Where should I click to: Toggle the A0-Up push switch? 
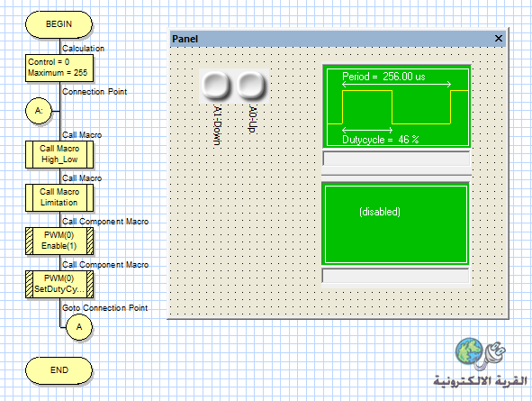(251, 86)
